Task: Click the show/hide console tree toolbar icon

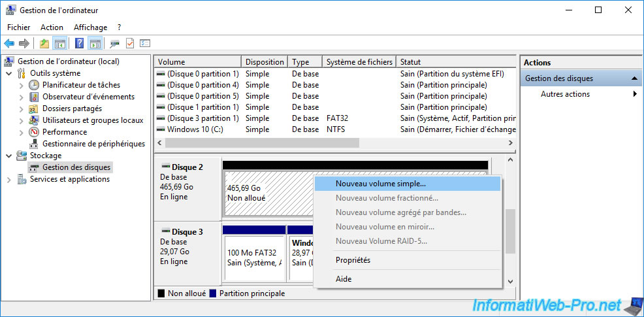Action: tap(59, 44)
